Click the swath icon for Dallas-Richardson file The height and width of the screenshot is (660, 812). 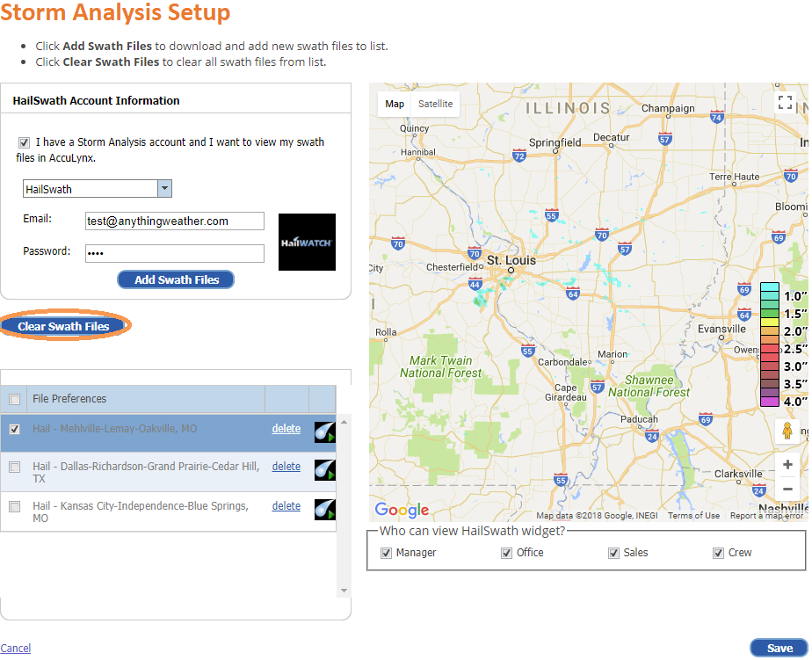click(324, 470)
